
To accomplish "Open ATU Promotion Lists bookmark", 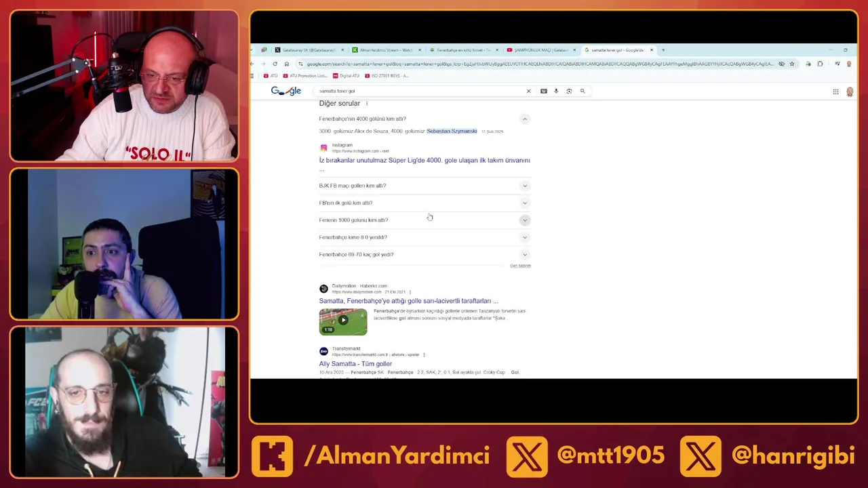I will tap(304, 76).
